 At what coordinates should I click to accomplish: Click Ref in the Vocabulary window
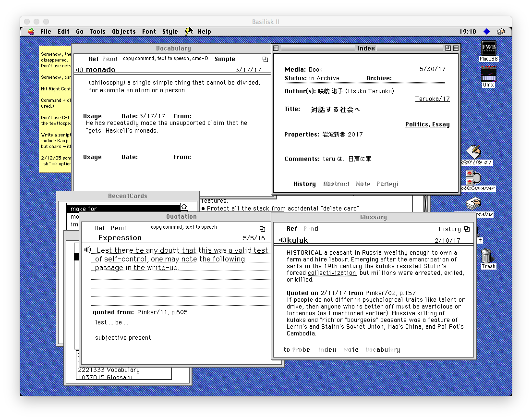[93, 59]
